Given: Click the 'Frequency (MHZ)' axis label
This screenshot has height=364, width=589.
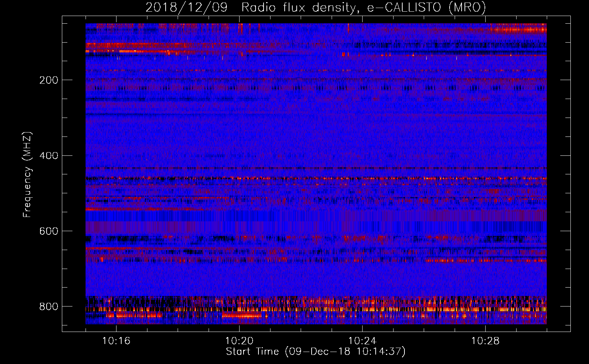Looking at the screenshot, I should pyautogui.click(x=27, y=175).
